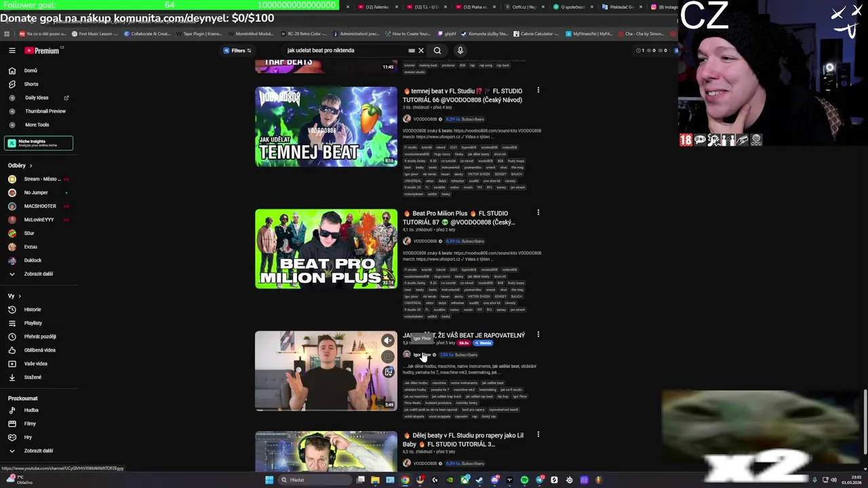Open Discord from the taskbar

494,480
